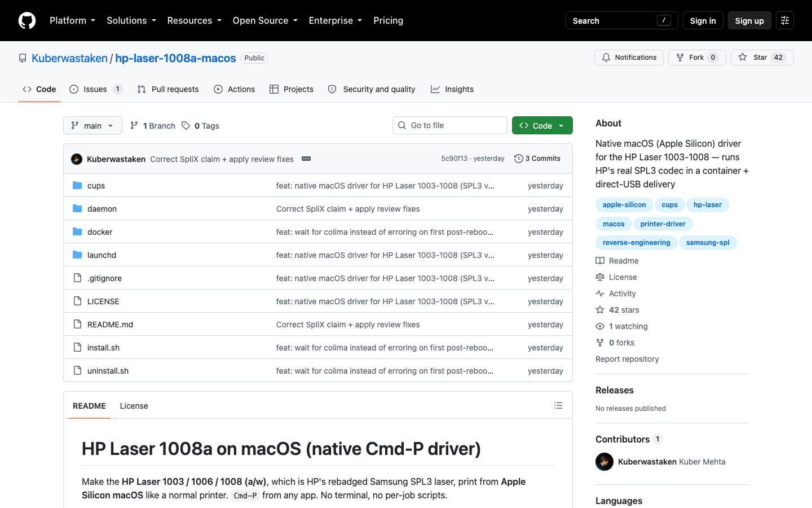The image size is (812, 508).
Task: Open Report repository link
Action: coord(627,359)
